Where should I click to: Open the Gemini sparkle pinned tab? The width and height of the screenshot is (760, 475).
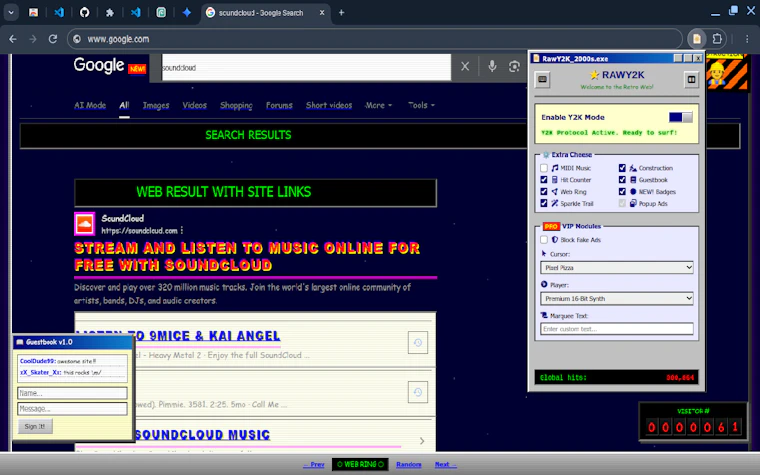click(x=187, y=13)
